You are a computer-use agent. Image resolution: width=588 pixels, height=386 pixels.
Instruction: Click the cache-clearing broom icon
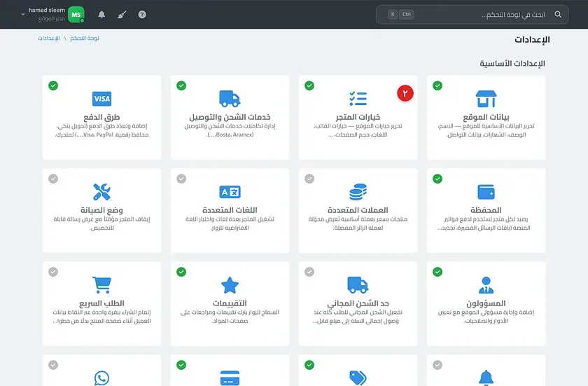pyautogui.click(x=122, y=14)
